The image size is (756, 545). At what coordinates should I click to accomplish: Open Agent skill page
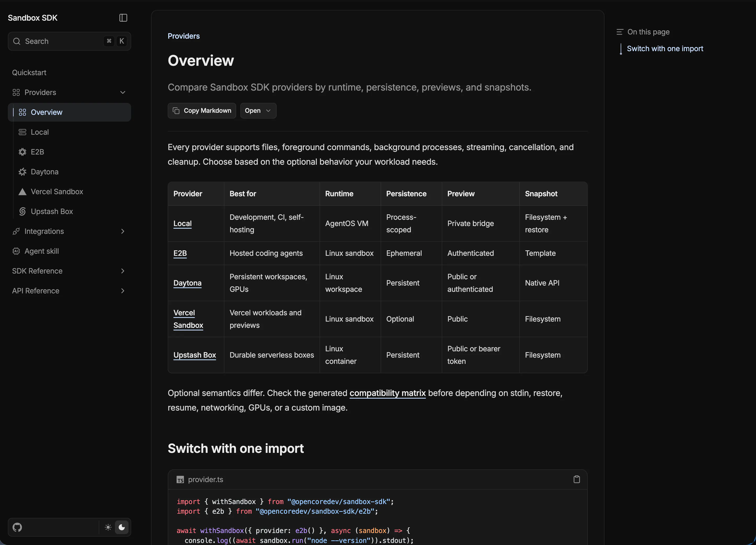pos(42,251)
